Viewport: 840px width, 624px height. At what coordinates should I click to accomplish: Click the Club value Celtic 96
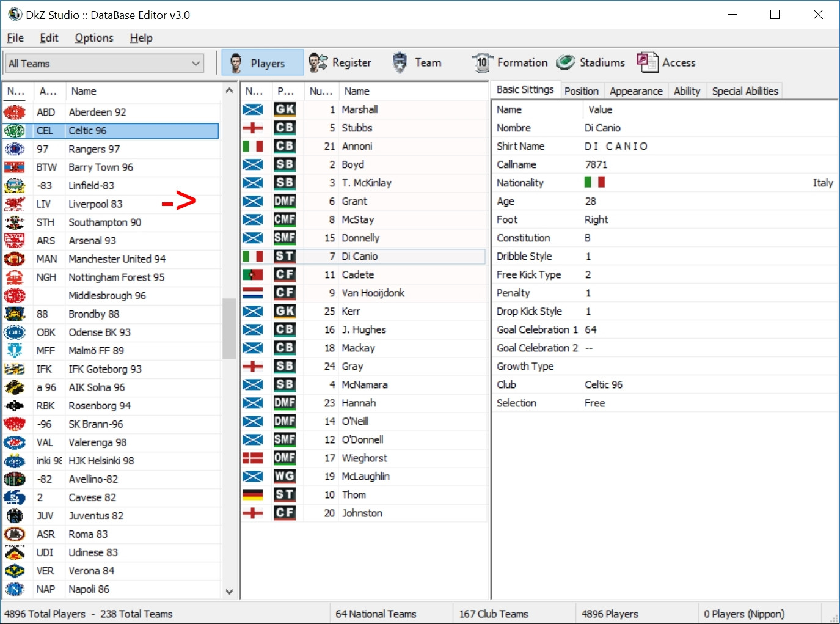[604, 385]
